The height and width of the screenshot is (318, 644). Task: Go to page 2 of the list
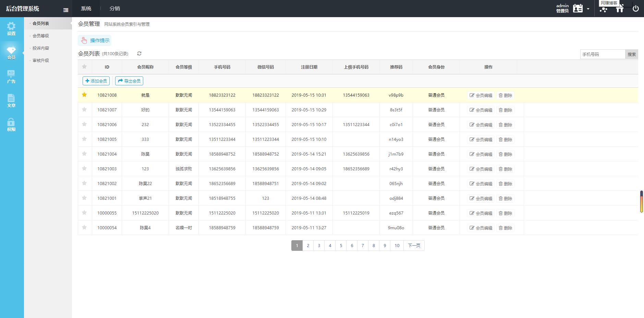308,245
